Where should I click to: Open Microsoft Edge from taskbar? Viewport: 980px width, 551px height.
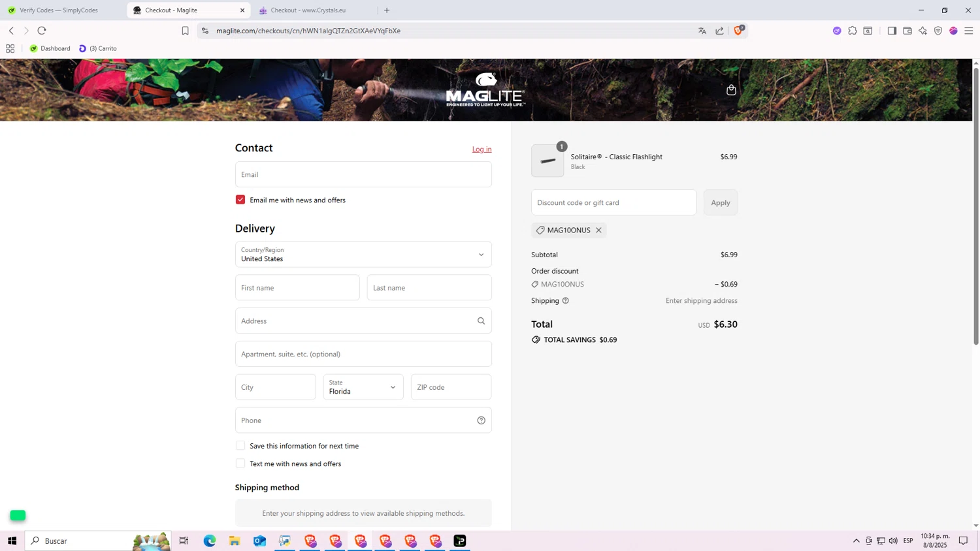pyautogui.click(x=209, y=541)
